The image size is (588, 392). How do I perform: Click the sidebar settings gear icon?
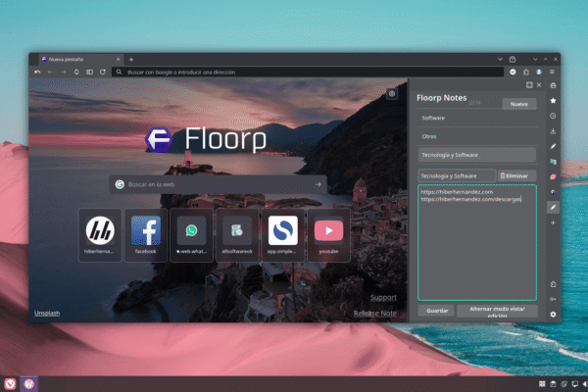[553, 314]
